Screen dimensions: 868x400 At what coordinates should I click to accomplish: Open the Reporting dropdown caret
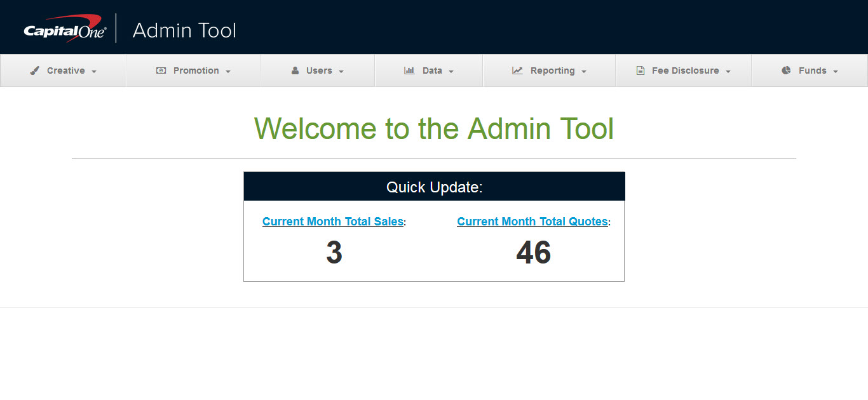[584, 72]
